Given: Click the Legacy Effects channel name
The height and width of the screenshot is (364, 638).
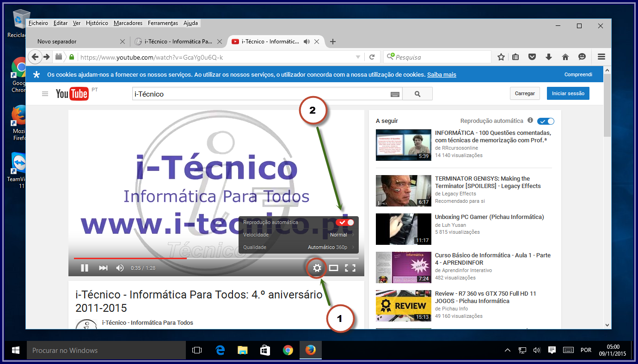Looking at the screenshot, I should click(x=459, y=194).
